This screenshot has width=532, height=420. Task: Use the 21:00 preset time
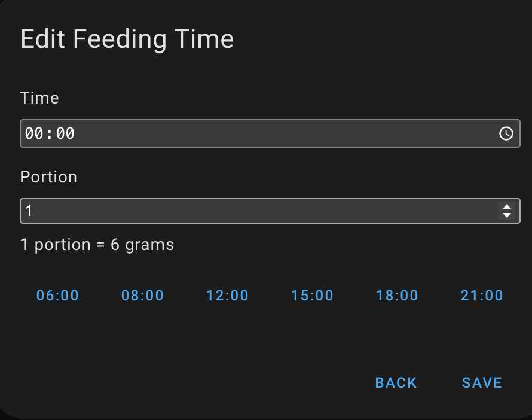[x=482, y=295]
